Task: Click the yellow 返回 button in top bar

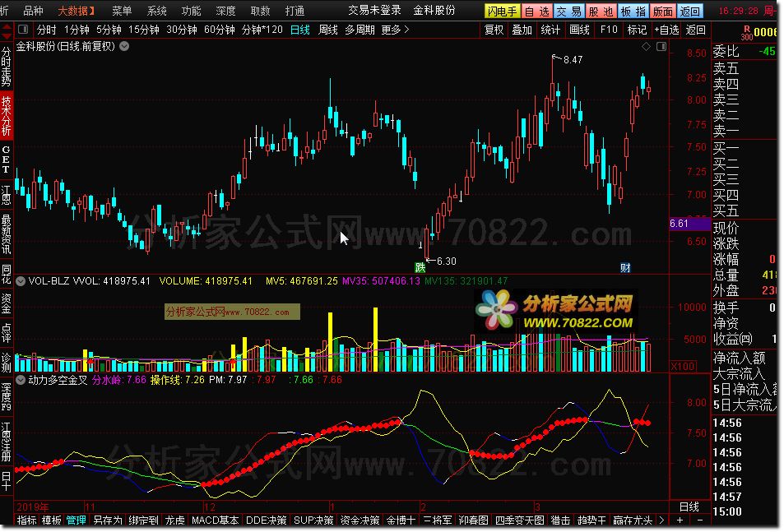Action: point(690,11)
